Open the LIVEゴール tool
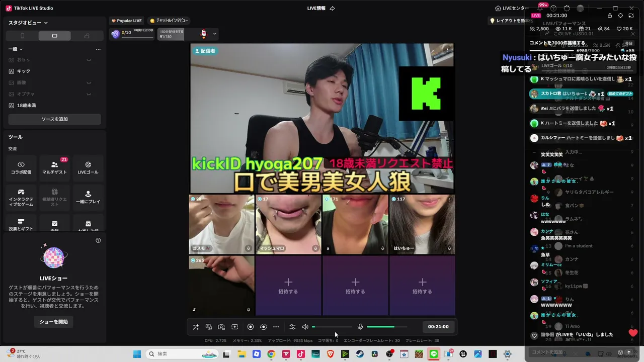This screenshot has height=362, width=644. [88, 168]
